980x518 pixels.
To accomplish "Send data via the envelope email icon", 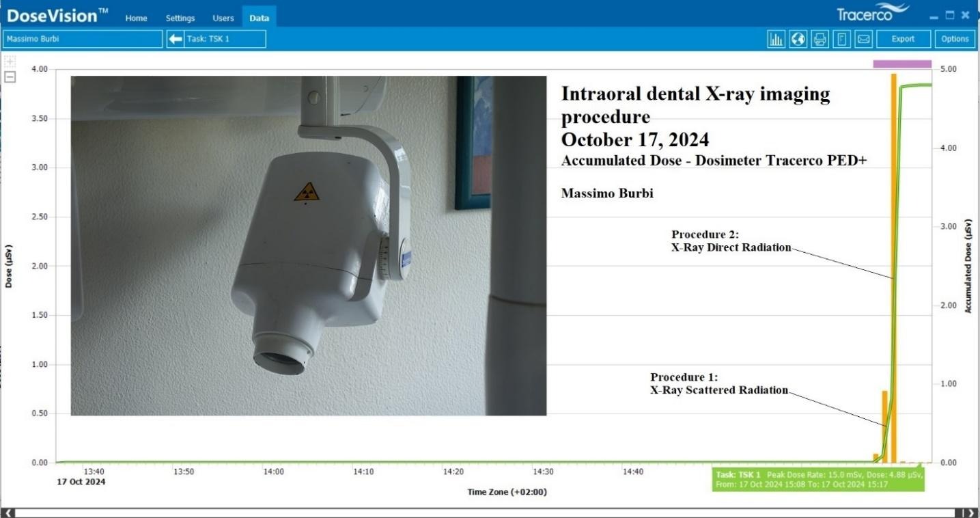I will [864, 39].
